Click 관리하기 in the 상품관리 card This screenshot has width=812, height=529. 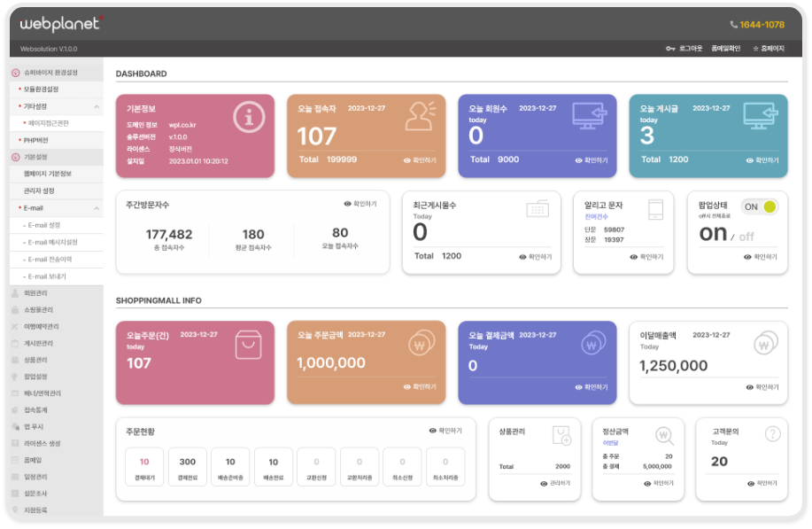tap(555, 484)
